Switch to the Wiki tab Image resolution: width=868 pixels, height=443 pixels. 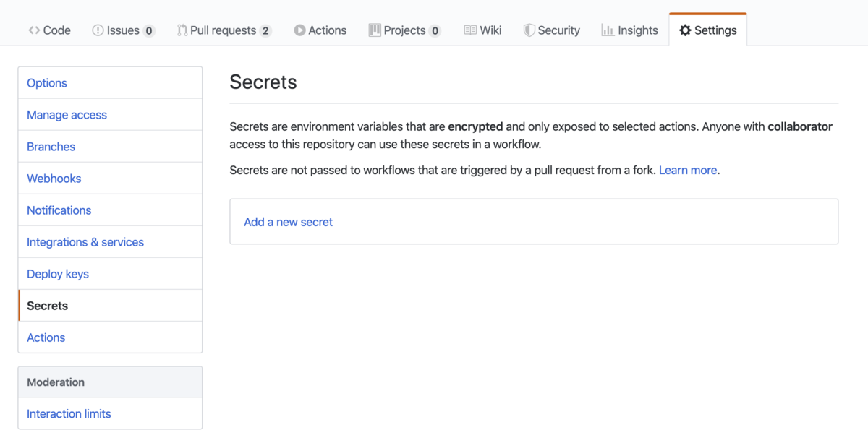pos(482,30)
